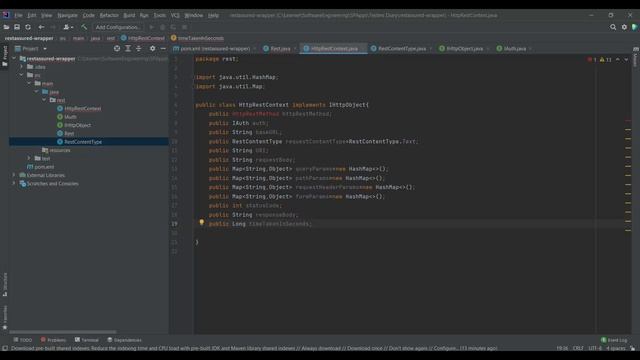This screenshot has height=360, width=640.
Task: Click the timeTakenInSeconds breadcrumb
Action: pyautogui.click(x=197, y=38)
